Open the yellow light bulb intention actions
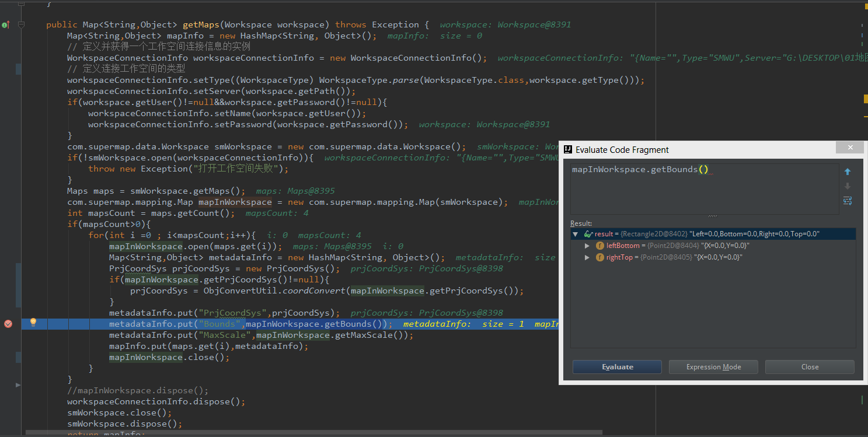The image size is (868, 437). coord(33,322)
